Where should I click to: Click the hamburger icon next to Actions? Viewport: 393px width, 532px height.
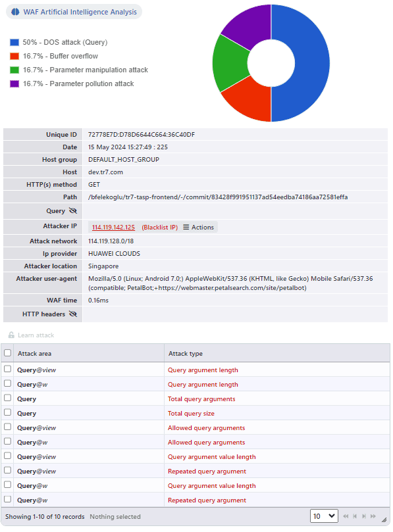[x=186, y=227]
